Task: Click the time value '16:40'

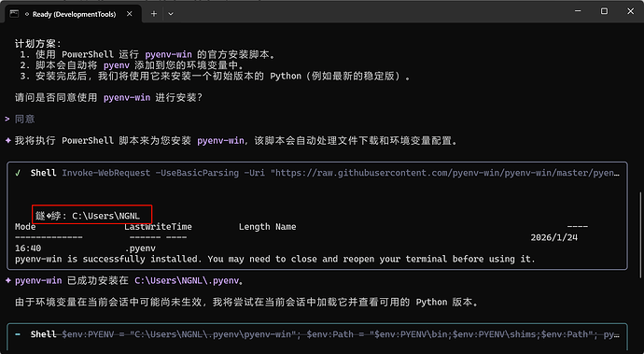Action: (x=28, y=248)
